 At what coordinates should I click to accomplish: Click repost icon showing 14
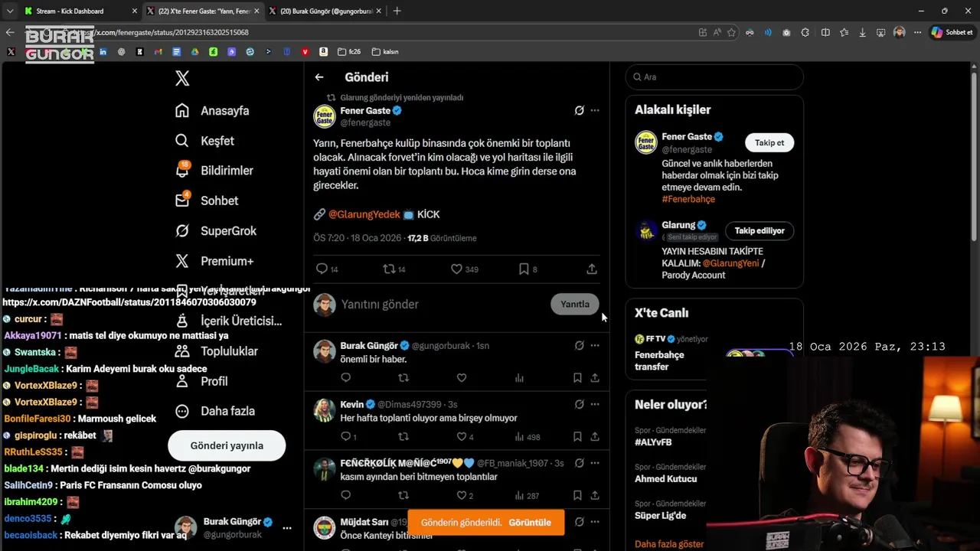tap(389, 269)
